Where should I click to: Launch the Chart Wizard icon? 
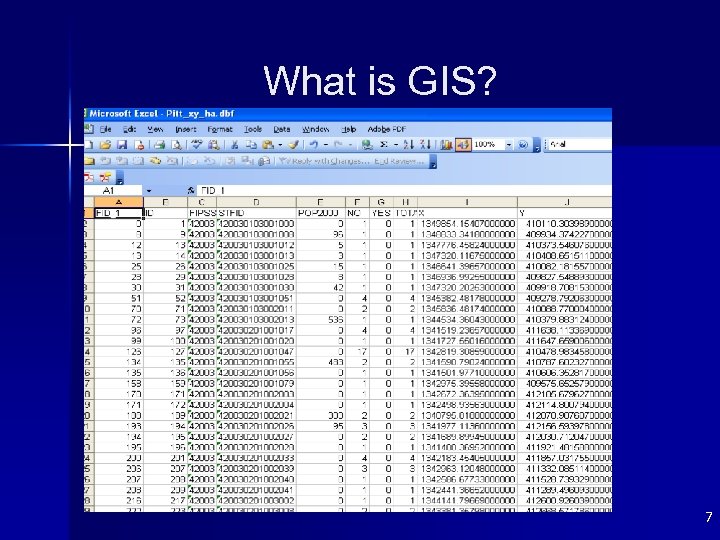point(446,145)
